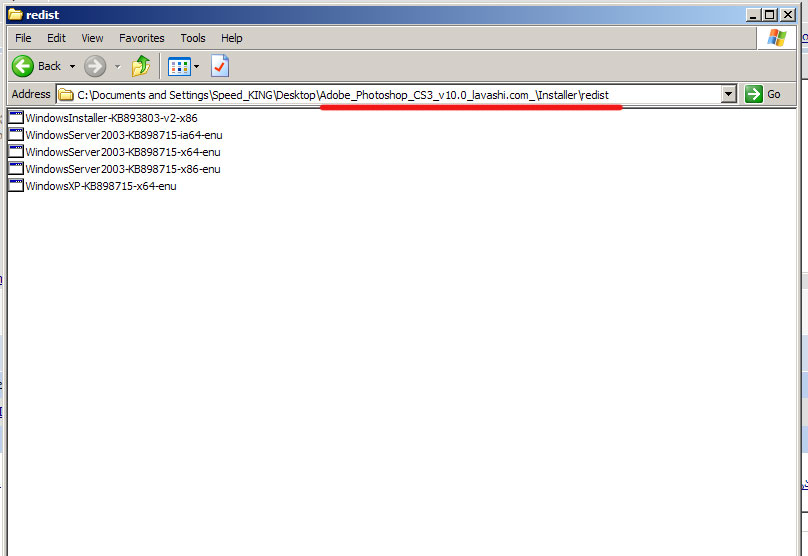Select WindowsServer2003-KB898715-ia64-enu file name
808x556 pixels.
pos(124,135)
